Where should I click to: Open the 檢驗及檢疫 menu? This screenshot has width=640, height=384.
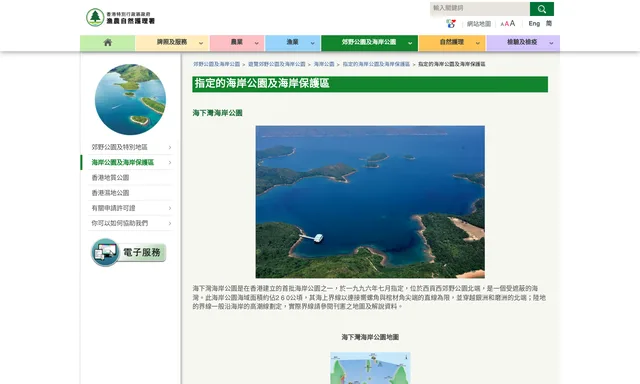tap(522, 42)
